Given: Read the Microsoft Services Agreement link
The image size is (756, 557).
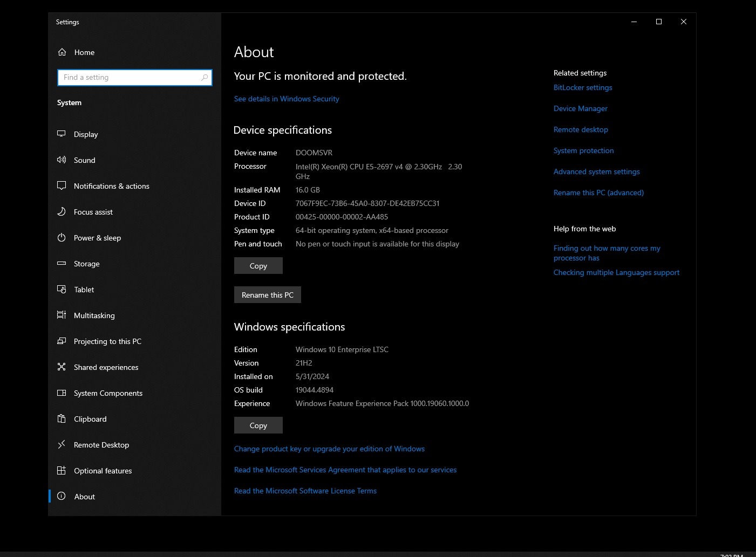Looking at the screenshot, I should click(x=345, y=470).
